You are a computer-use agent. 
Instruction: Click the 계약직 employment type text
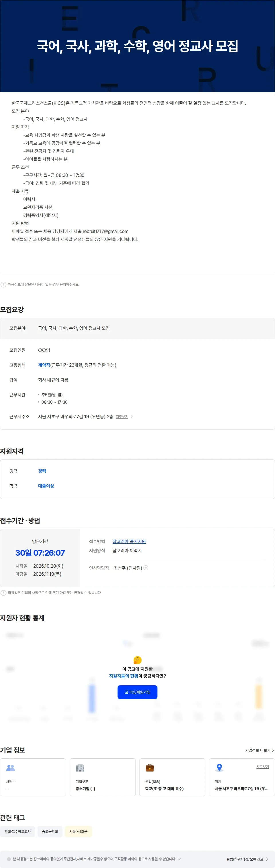(x=44, y=365)
